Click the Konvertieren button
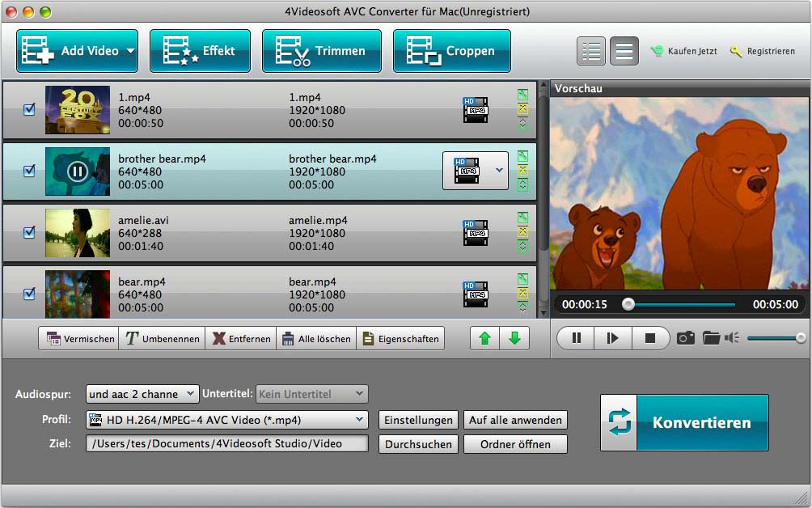This screenshot has width=812, height=508. pyautogui.click(x=684, y=422)
